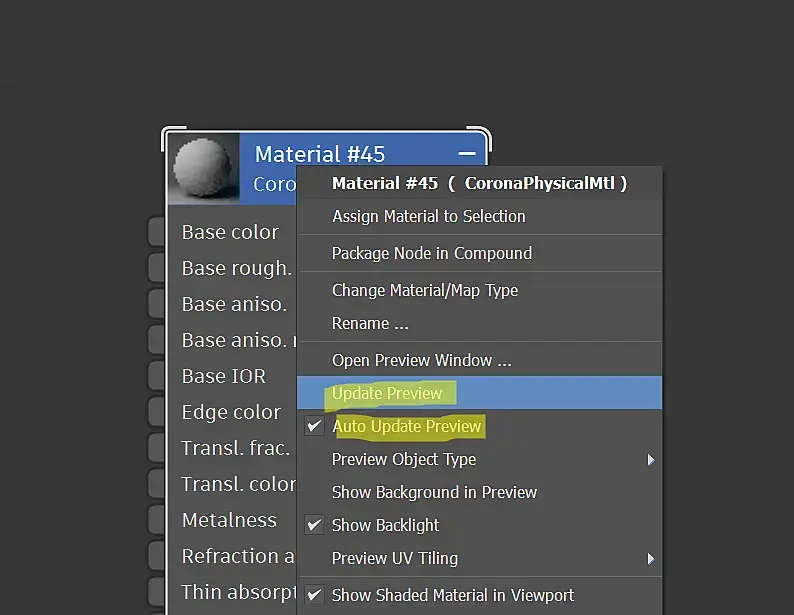Click the Base color input socket
Viewport: 794px width, 615px height.
(x=156, y=232)
